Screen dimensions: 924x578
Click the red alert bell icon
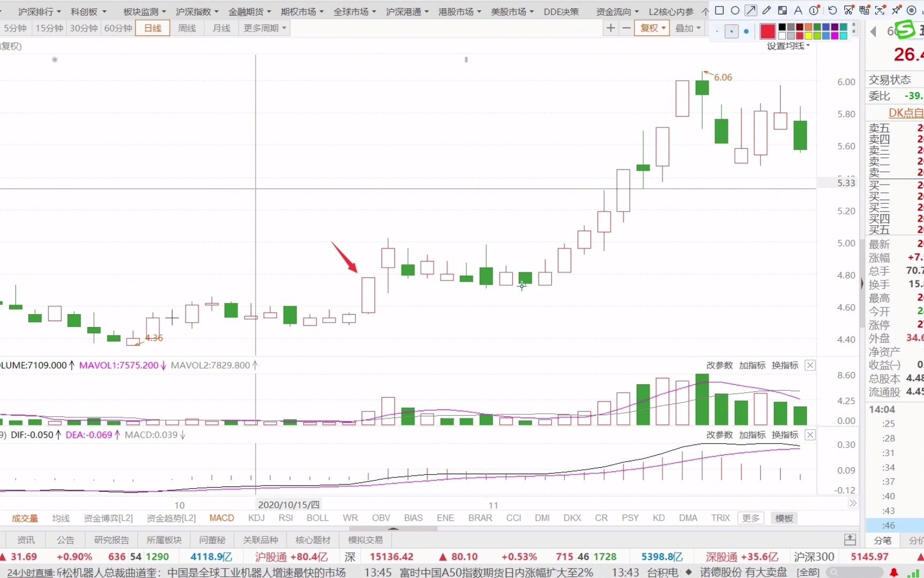(x=894, y=572)
